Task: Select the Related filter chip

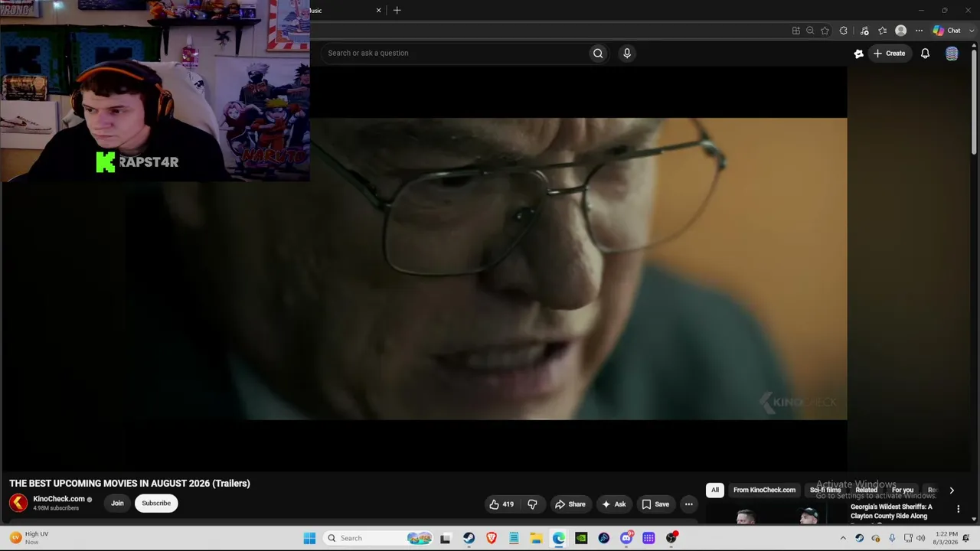Action: pos(867,490)
